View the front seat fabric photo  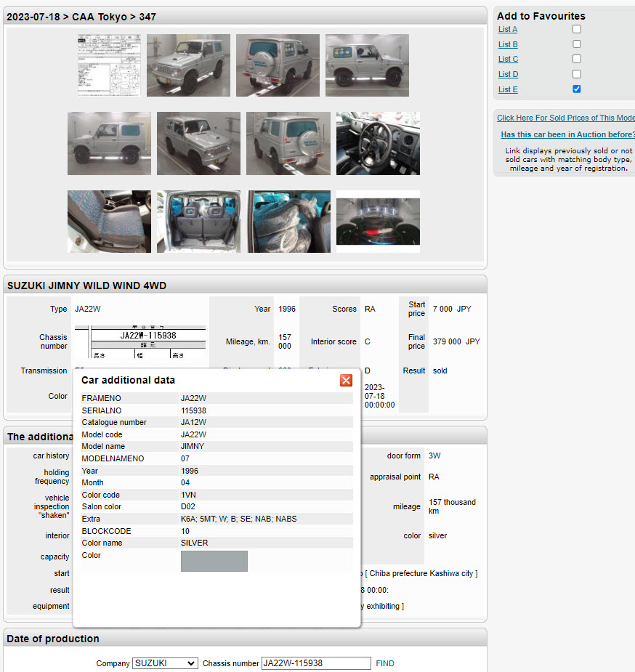109,222
